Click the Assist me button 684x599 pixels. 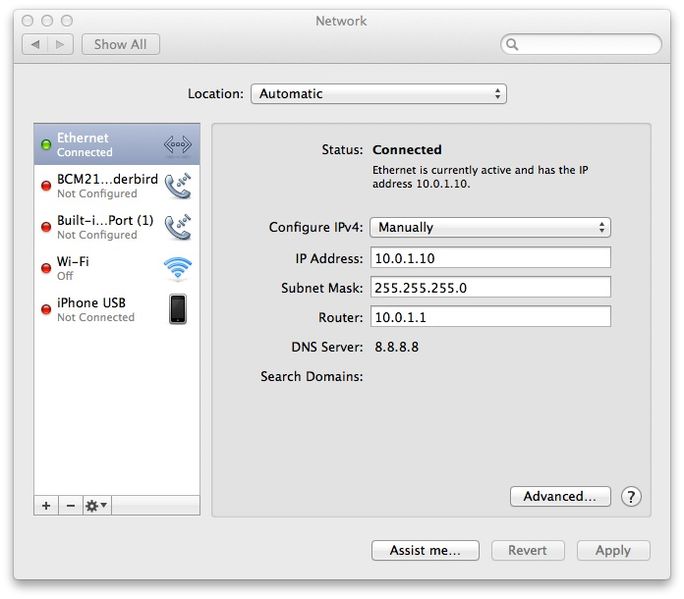(x=425, y=551)
